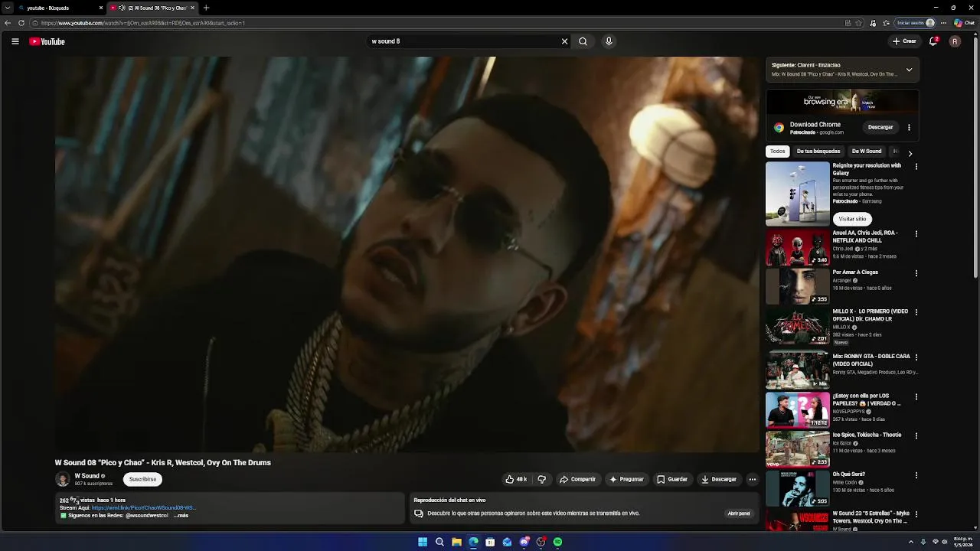
Task: Open options for RONNY GTA mix
Action: pyautogui.click(x=916, y=357)
